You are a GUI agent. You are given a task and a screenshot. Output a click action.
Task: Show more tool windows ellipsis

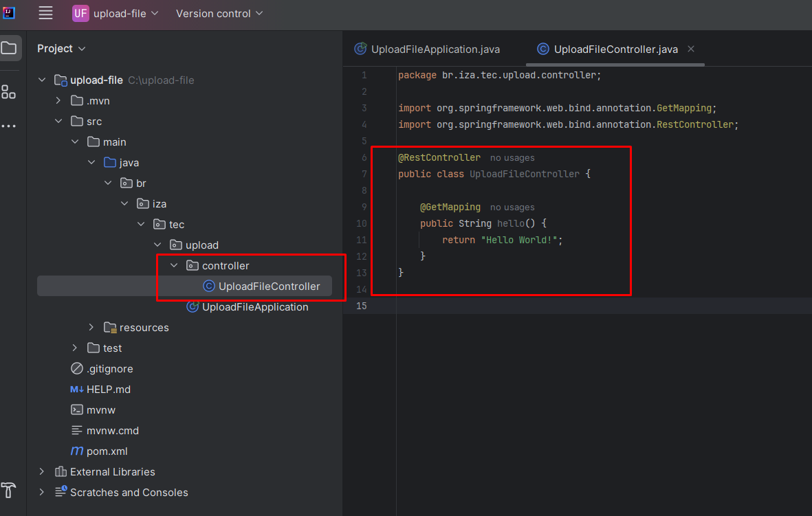(8, 126)
